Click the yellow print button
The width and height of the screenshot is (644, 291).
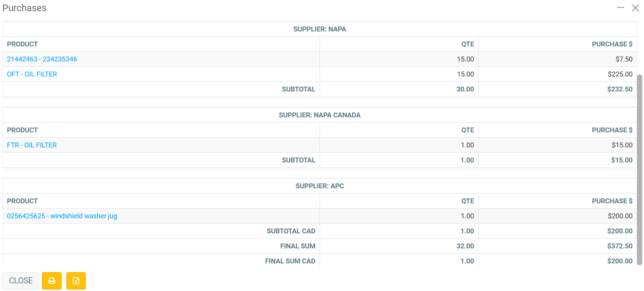coord(52,281)
